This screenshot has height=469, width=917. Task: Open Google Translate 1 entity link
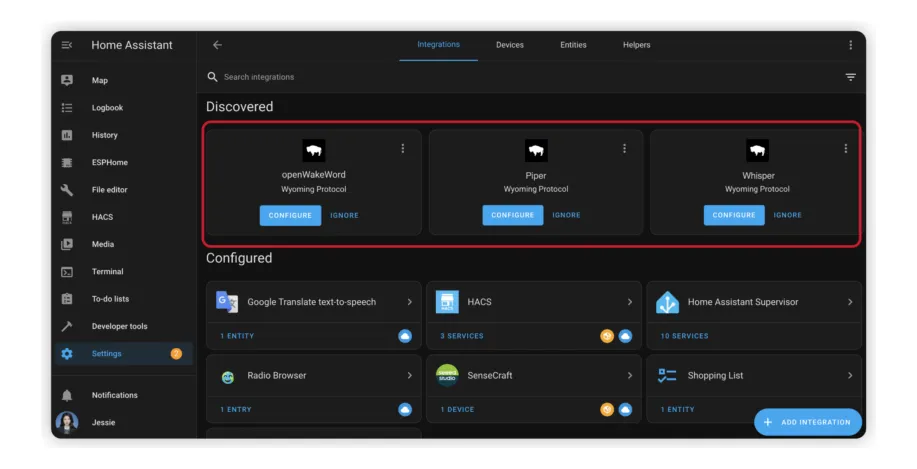237,336
